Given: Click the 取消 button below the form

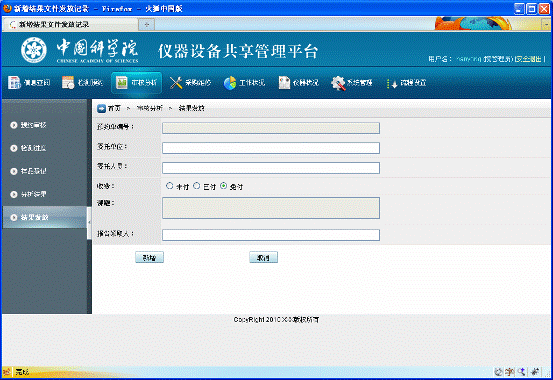Looking at the screenshot, I should (x=263, y=258).
